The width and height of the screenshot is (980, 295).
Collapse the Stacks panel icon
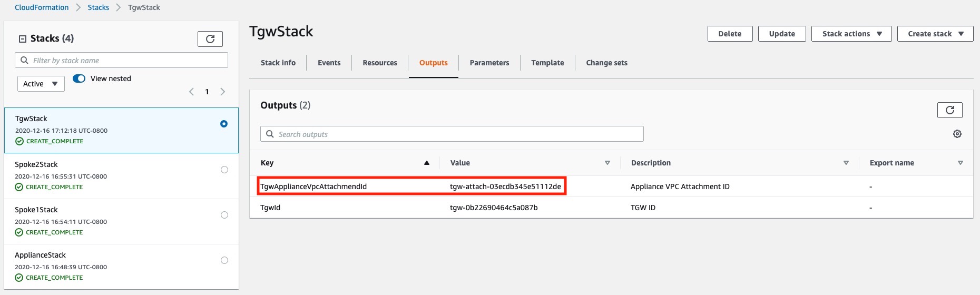tap(23, 39)
